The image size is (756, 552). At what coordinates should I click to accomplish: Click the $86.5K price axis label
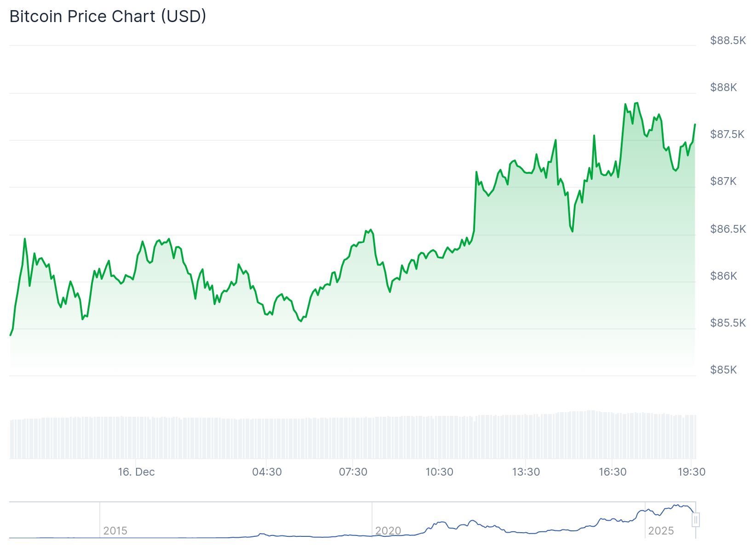728,229
